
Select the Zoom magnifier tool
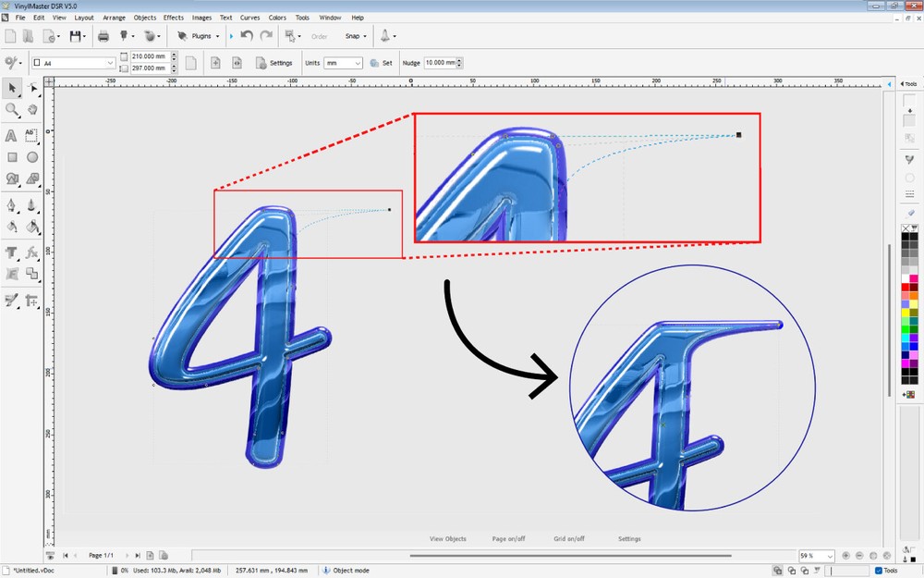[12, 109]
